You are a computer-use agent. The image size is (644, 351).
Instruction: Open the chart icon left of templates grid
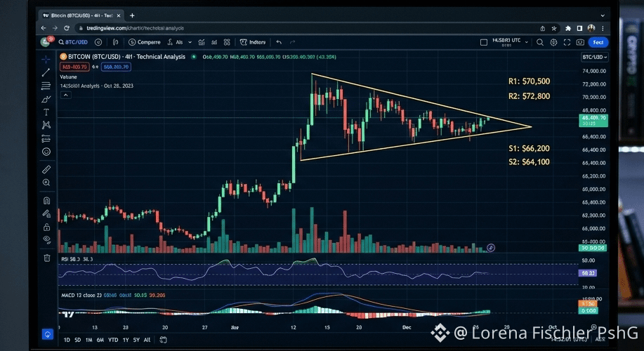coord(202,42)
